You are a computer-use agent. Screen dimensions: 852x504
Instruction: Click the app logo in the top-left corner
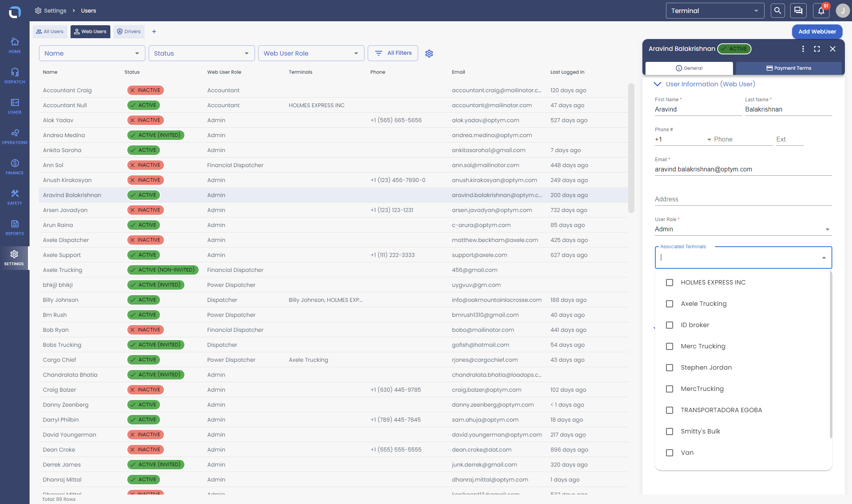(x=15, y=12)
